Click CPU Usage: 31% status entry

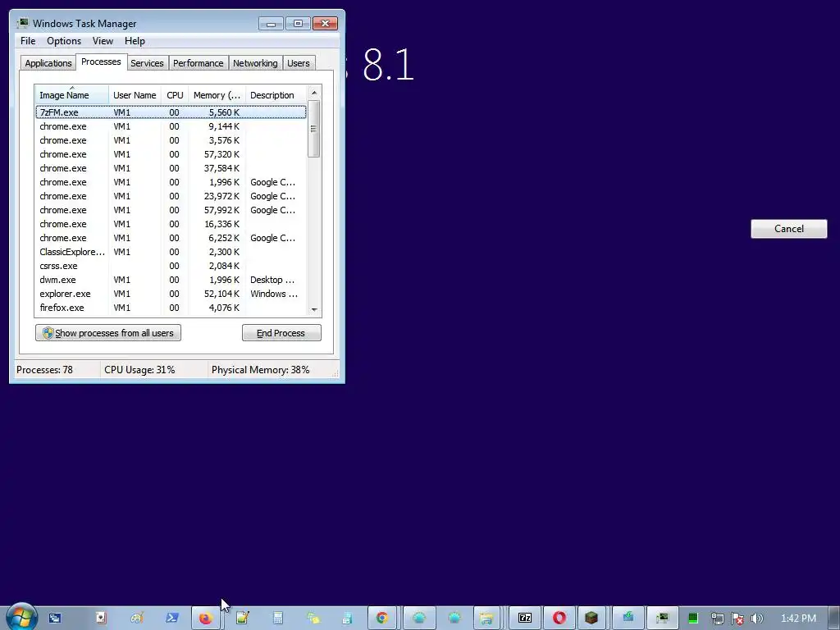tap(139, 370)
